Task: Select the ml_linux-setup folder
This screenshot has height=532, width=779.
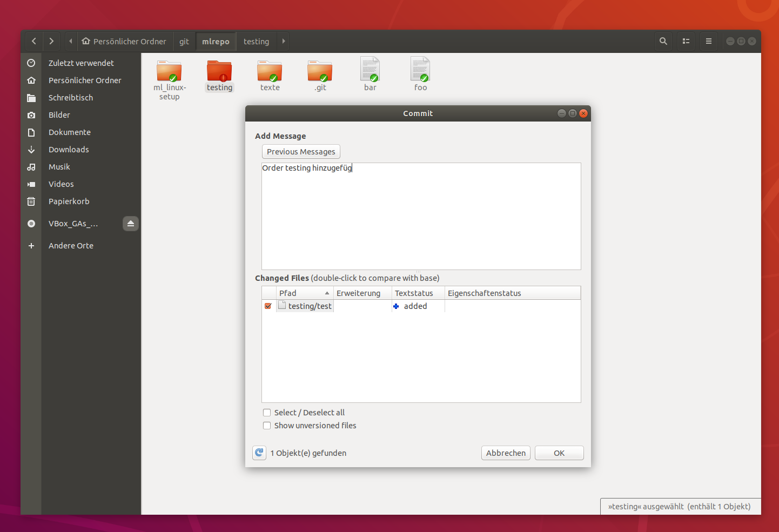Action: (x=169, y=72)
